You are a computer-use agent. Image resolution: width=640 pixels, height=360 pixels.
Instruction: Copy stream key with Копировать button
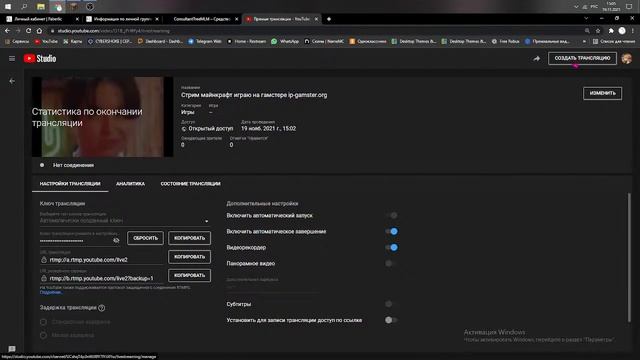click(189, 238)
